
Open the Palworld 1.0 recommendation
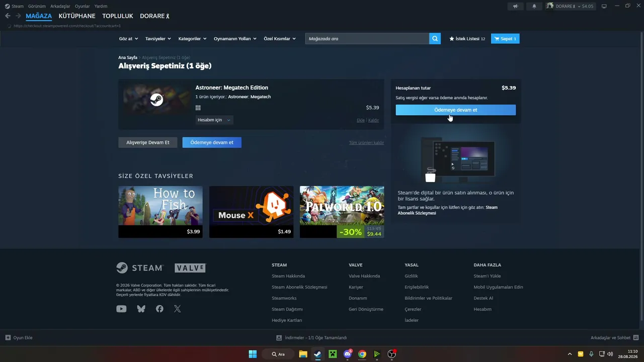pyautogui.click(x=342, y=212)
